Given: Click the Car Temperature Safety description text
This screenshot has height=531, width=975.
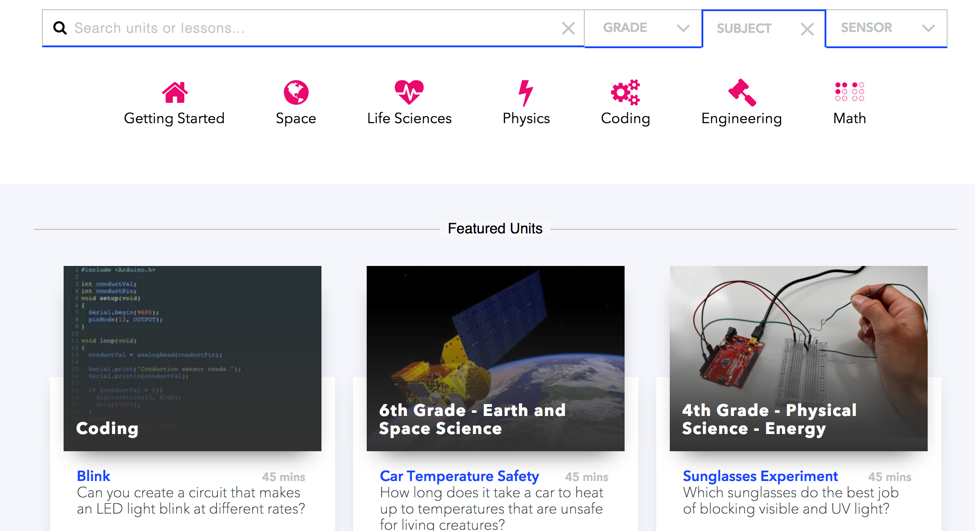Looking at the screenshot, I should coord(491,509).
